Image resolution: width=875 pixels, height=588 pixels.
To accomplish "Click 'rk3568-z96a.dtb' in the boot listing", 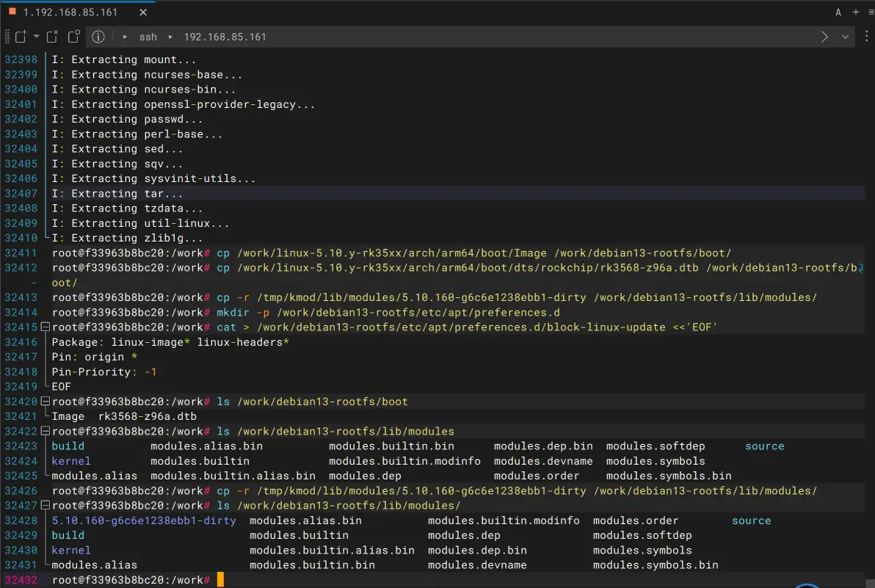I will click(148, 416).
